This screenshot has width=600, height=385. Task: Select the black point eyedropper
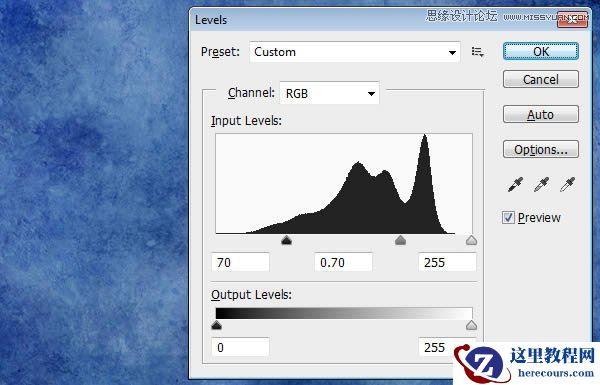tap(515, 185)
